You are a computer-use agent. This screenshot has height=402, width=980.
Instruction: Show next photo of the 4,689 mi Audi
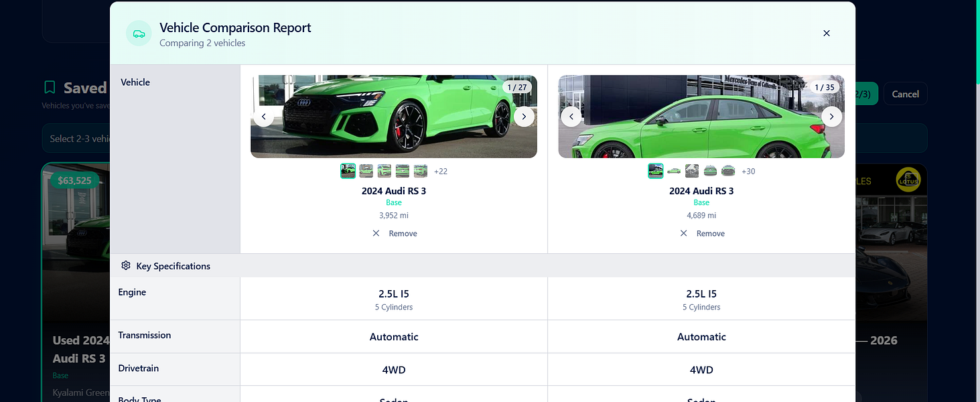pyautogui.click(x=831, y=117)
